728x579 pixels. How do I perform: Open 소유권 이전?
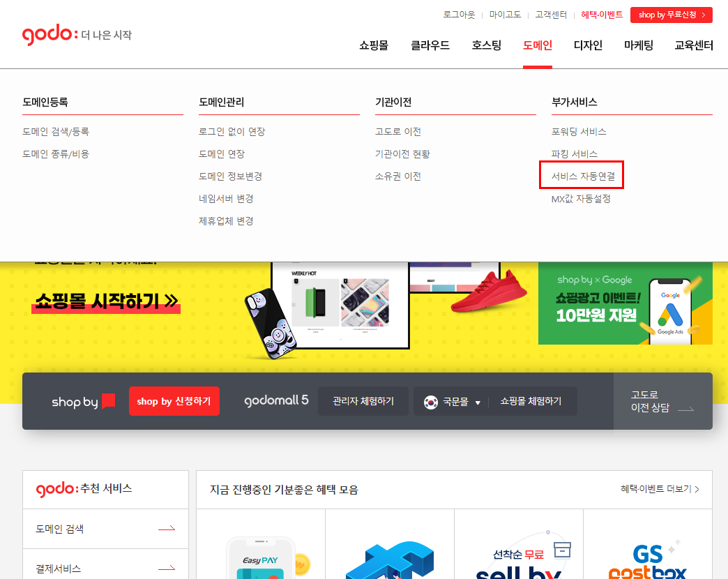coord(398,176)
